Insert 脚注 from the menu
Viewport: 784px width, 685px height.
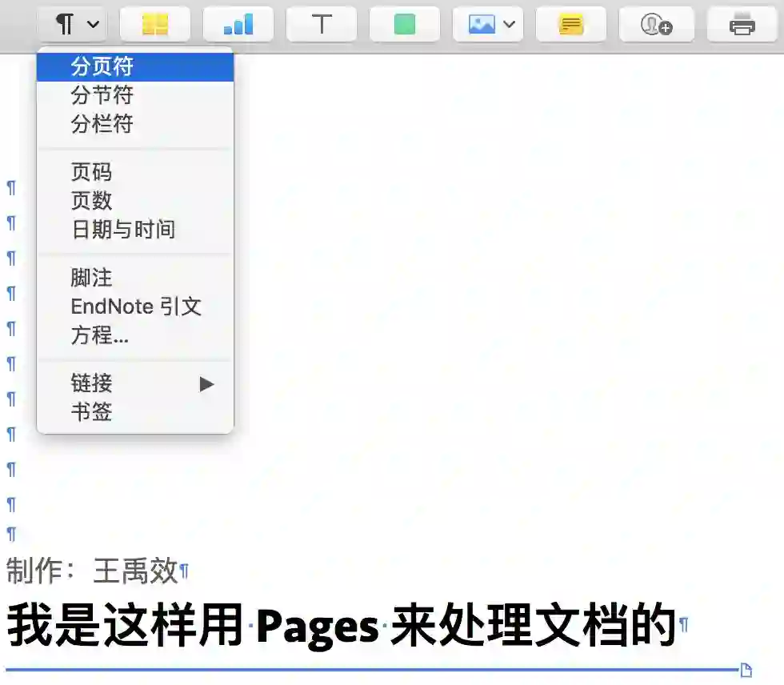(135, 278)
